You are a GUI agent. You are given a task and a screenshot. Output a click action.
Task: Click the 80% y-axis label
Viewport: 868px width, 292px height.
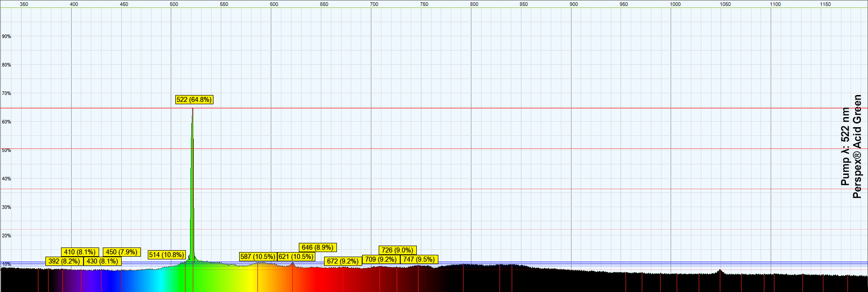click(6, 65)
